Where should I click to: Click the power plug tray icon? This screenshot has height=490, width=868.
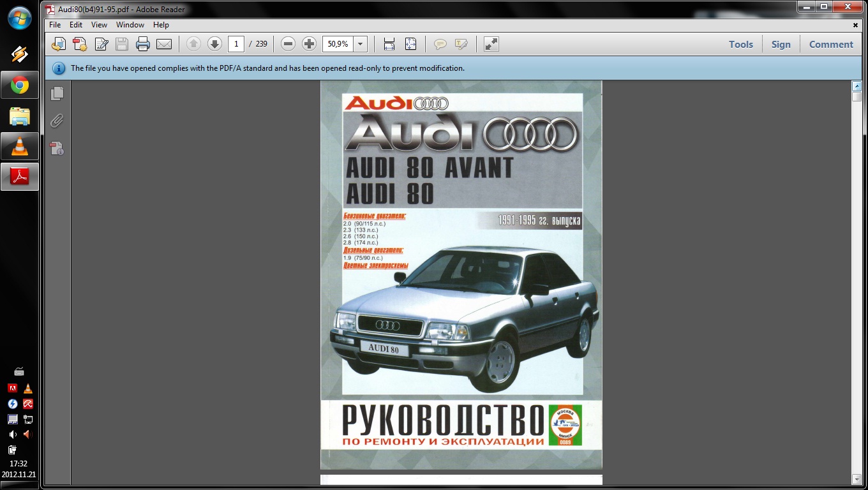click(x=12, y=450)
